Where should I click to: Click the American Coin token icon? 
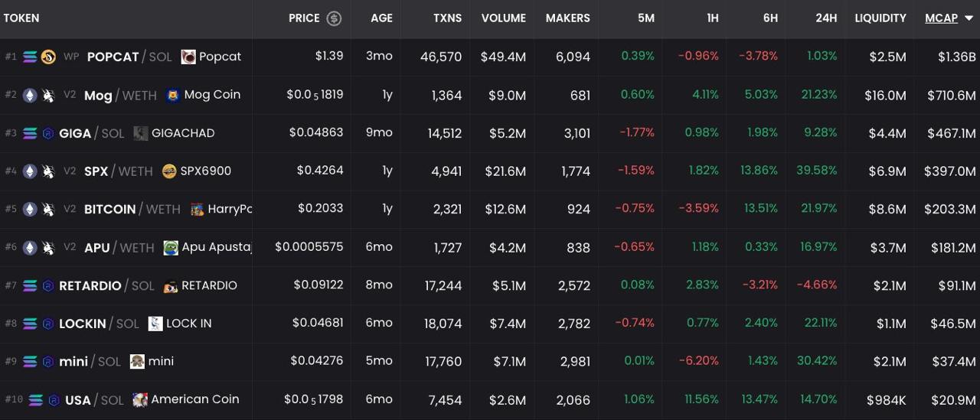140,399
